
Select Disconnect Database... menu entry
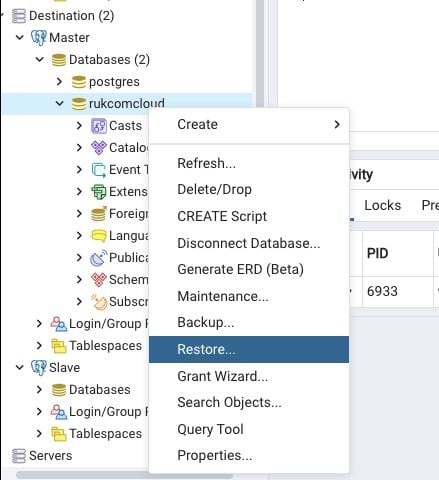[249, 243]
